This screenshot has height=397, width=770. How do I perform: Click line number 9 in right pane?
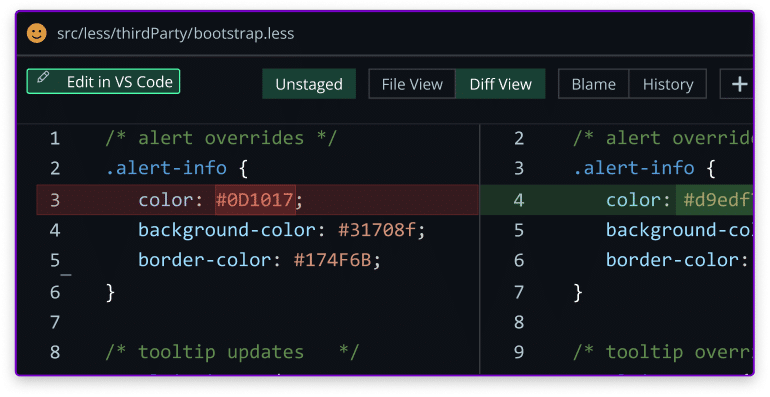[x=519, y=352]
